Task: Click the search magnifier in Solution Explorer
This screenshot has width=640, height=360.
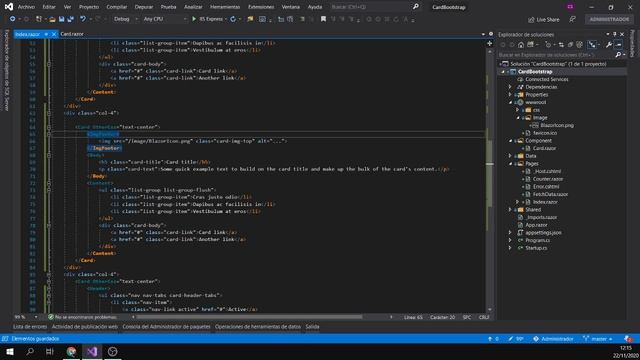Action: [x=618, y=55]
